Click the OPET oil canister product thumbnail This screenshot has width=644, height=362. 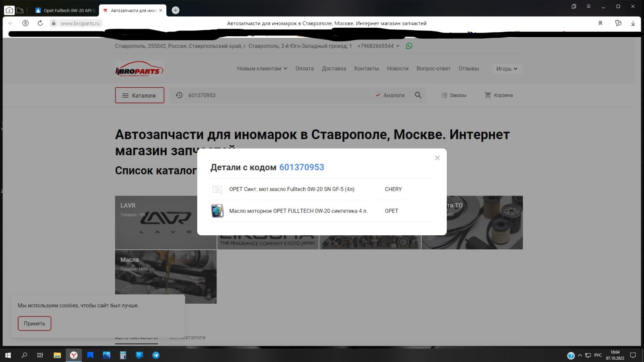coord(217,211)
